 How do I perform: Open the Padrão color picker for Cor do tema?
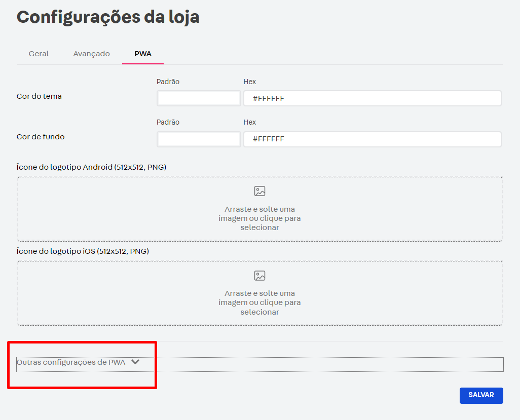pyautogui.click(x=198, y=98)
